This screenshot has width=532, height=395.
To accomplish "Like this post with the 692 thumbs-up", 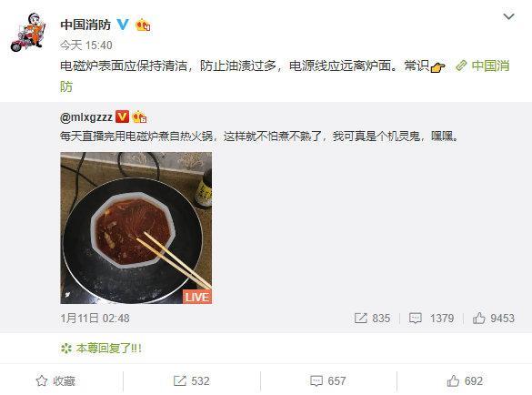I will point(465,381).
